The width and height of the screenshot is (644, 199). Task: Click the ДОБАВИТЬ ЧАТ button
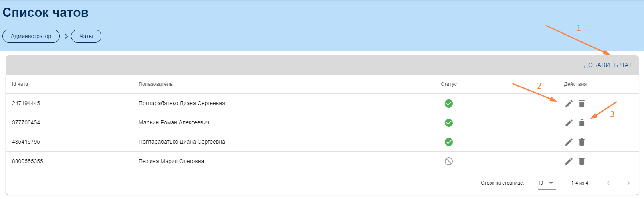point(608,65)
